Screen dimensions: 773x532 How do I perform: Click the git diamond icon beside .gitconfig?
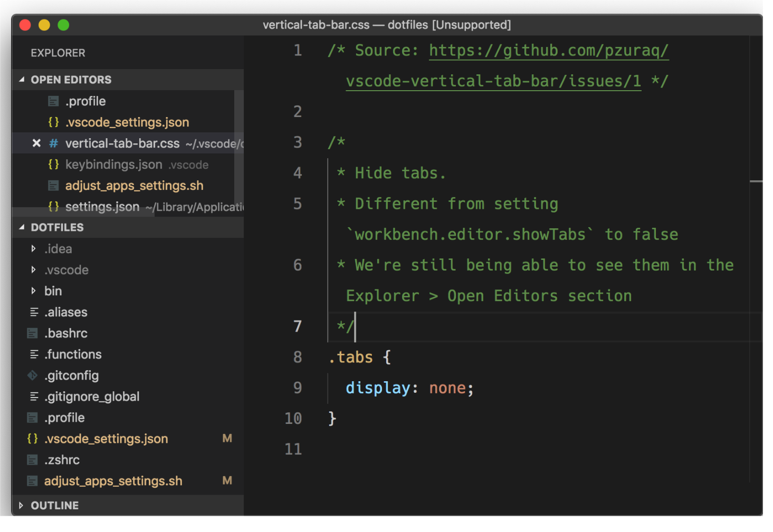pos(32,375)
